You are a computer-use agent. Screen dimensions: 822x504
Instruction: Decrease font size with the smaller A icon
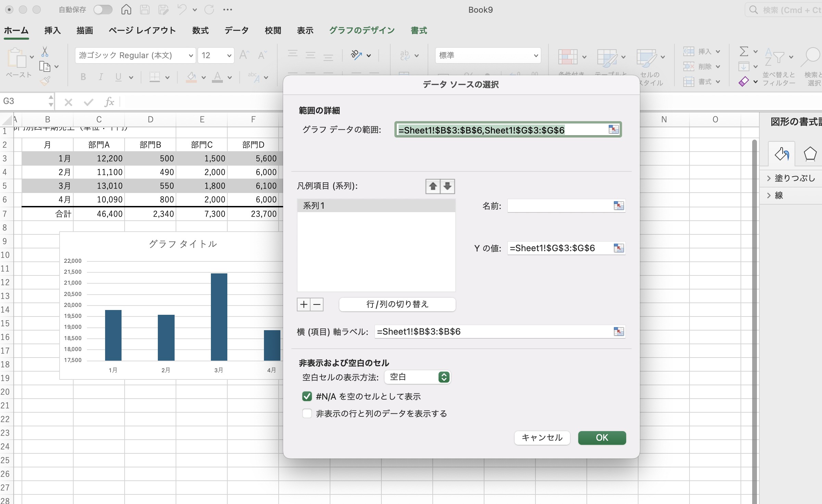click(262, 55)
